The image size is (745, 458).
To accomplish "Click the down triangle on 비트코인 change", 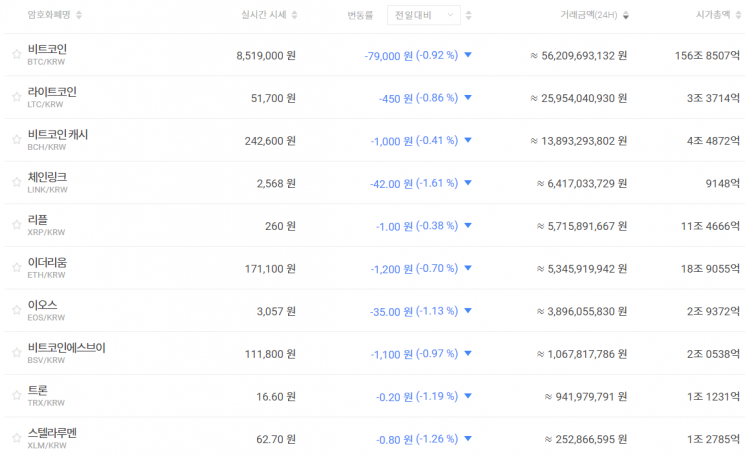I will (x=468, y=55).
